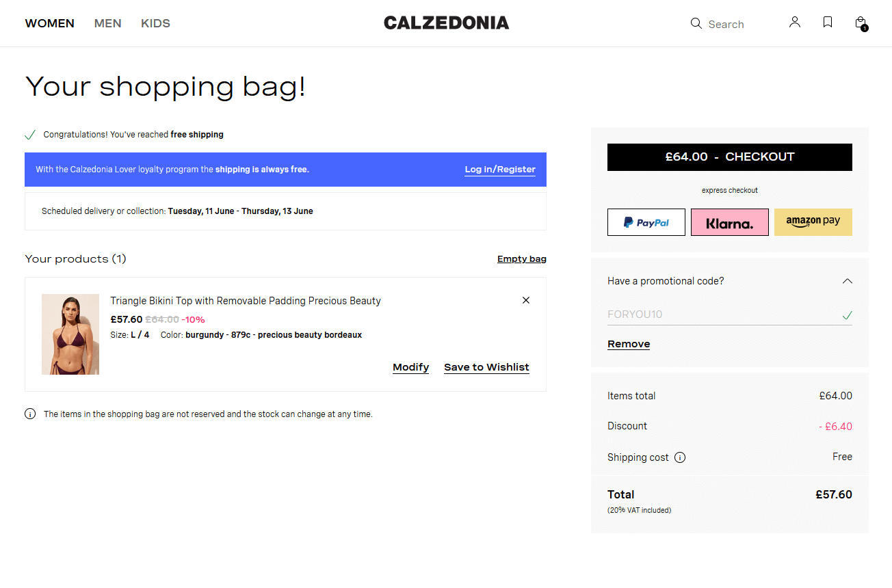Remove the Triangle Bikini Top from bag
892x588 pixels.
(x=526, y=299)
